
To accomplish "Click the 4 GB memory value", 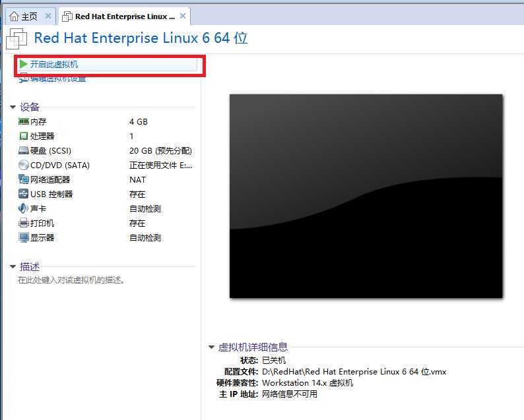I will coord(139,122).
